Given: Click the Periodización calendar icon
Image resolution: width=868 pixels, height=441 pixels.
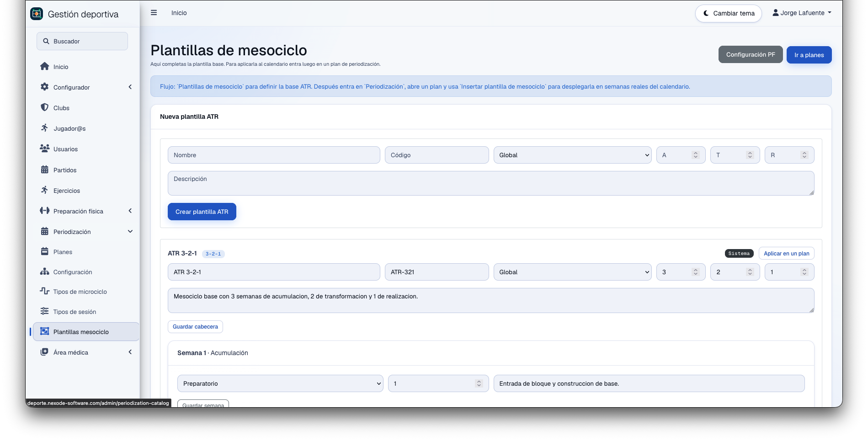Looking at the screenshot, I should 44,231.
